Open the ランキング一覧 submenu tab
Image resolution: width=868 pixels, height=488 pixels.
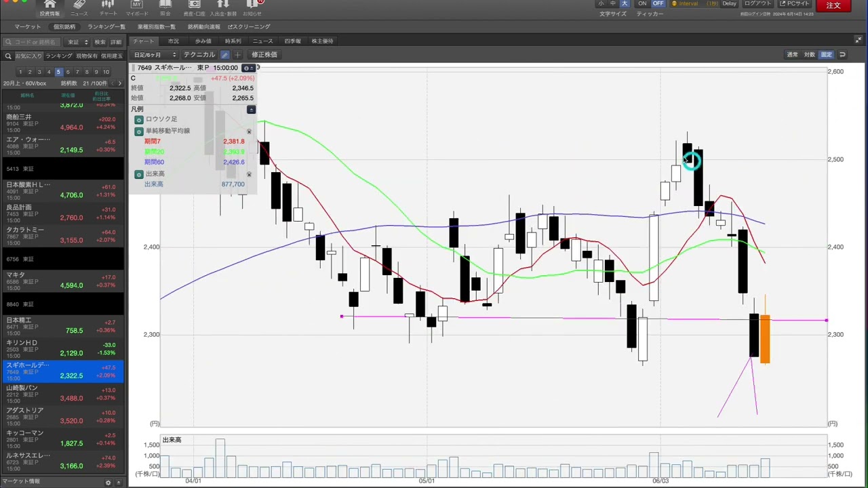(106, 26)
